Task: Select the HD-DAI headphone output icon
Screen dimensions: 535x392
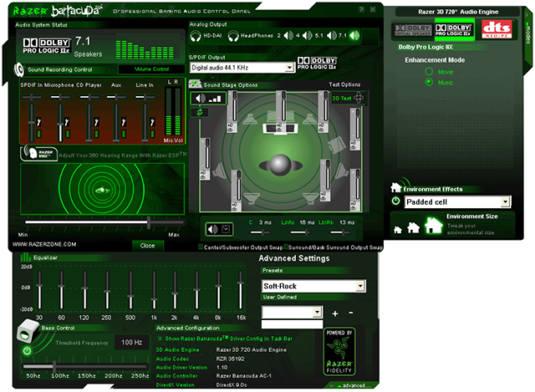Action: point(196,36)
